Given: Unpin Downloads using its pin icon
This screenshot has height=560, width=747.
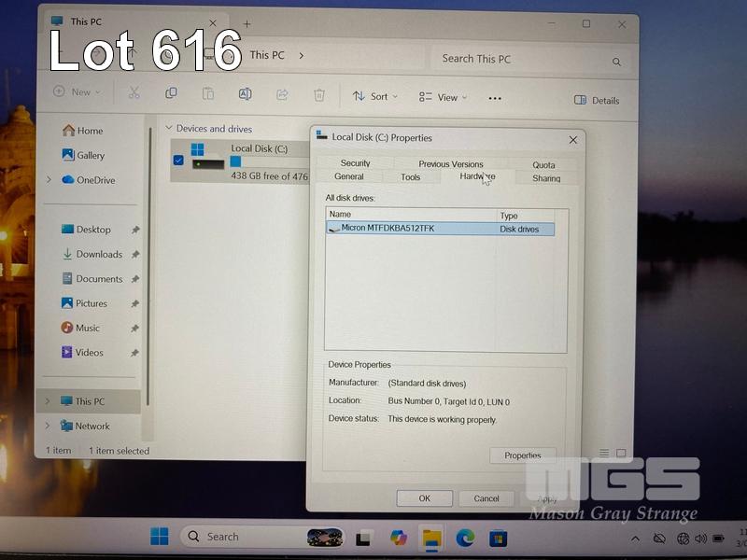Looking at the screenshot, I should tap(135, 254).
